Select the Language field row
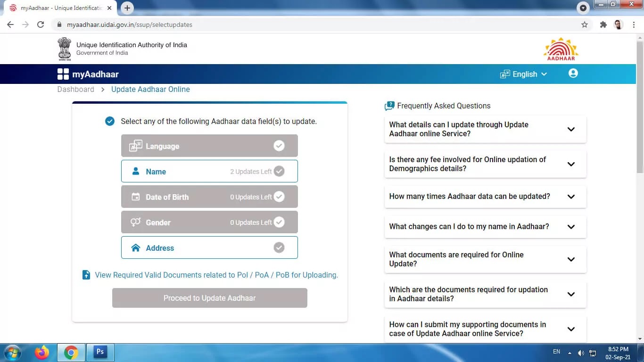The height and width of the screenshot is (362, 644). (209, 146)
